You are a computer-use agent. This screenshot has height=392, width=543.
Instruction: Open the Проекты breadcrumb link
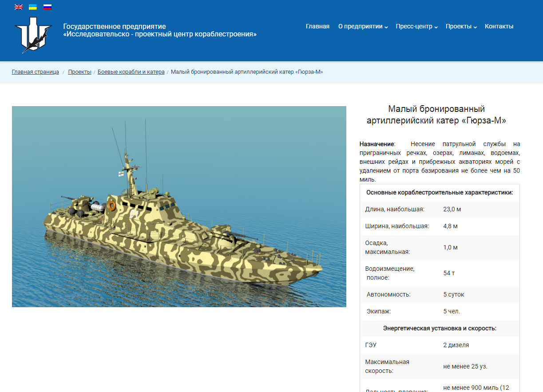(x=79, y=72)
